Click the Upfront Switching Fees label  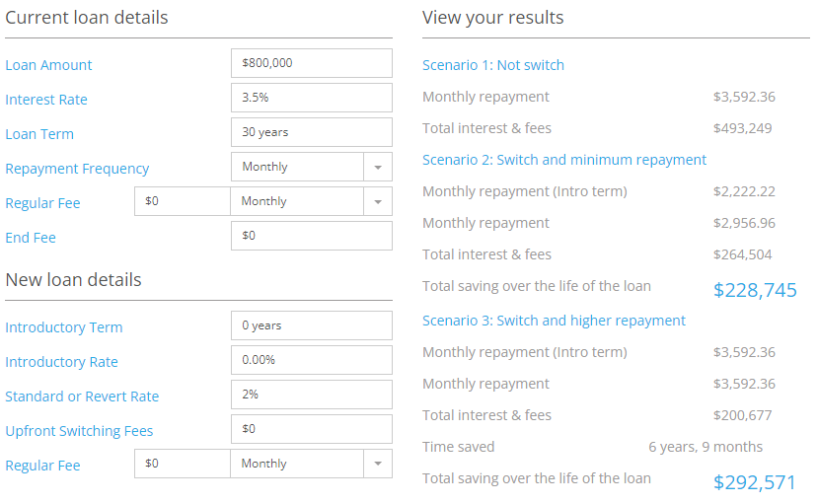tap(79, 431)
